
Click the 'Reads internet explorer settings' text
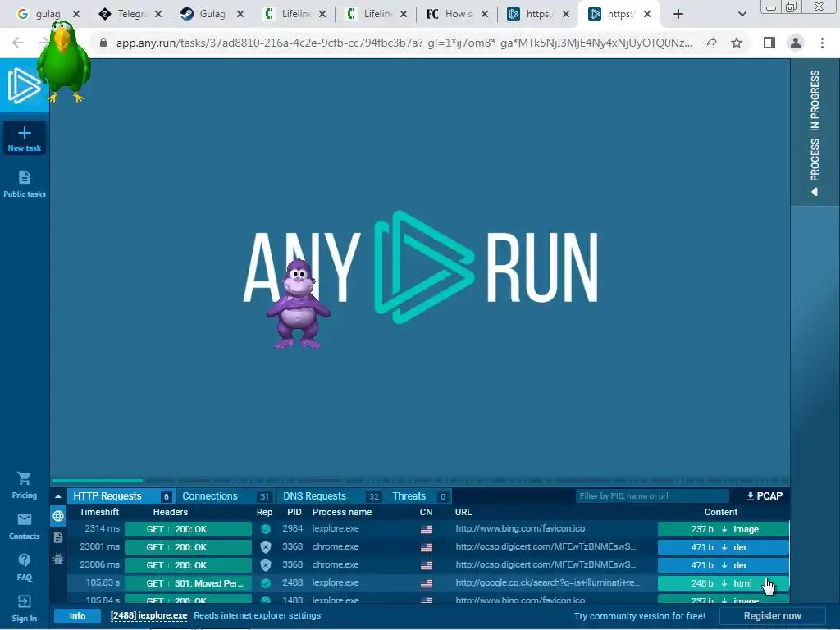pos(257,615)
